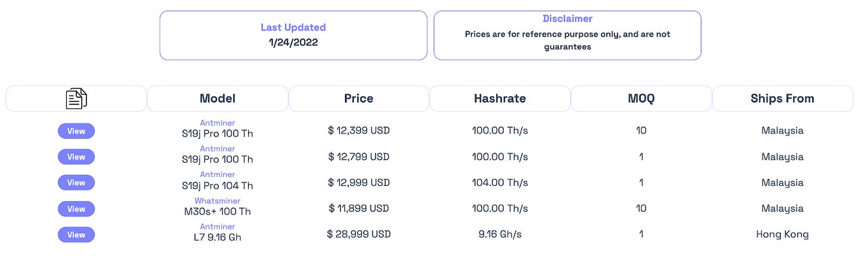Screen dimensions: 868x263
Task: Select the Hashrate column header
Action: (500, 98)
